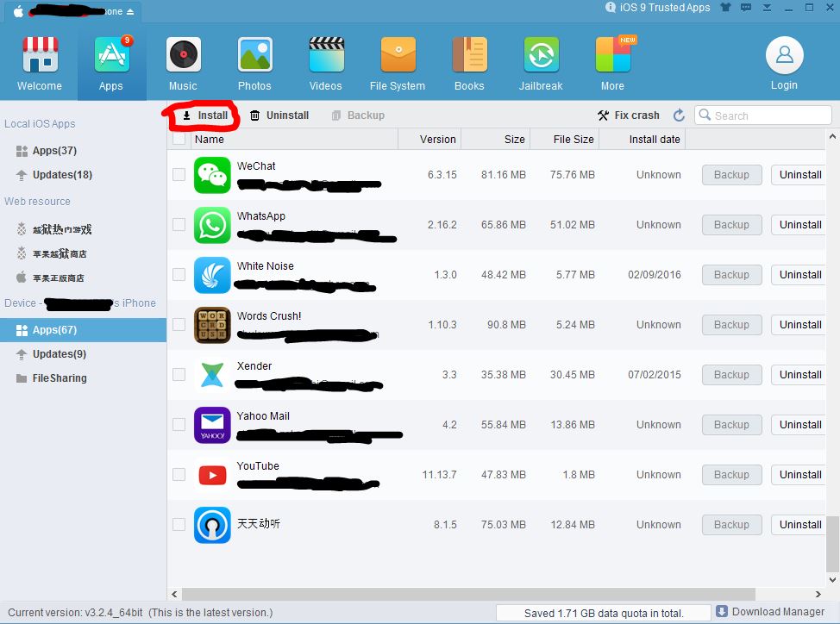Screen dimensions: 840x624
Task: Click the Uninstall toolbar button
Action: [x=279, y=115]
